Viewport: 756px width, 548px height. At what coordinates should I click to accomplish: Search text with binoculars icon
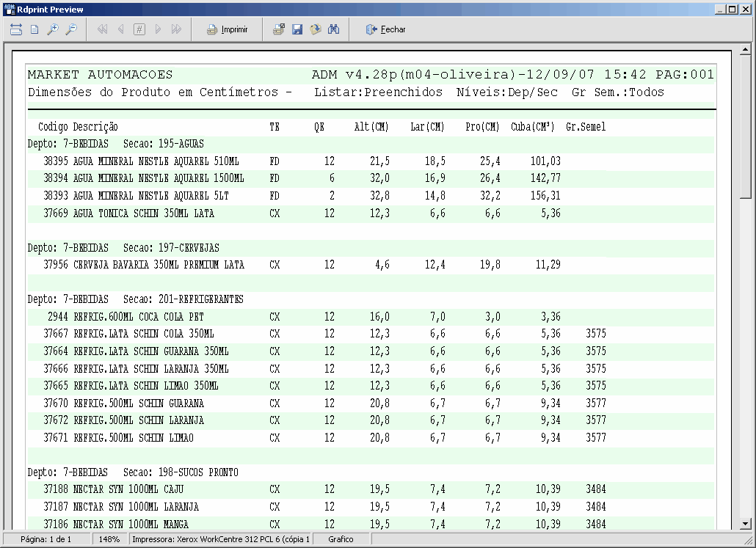334,29
